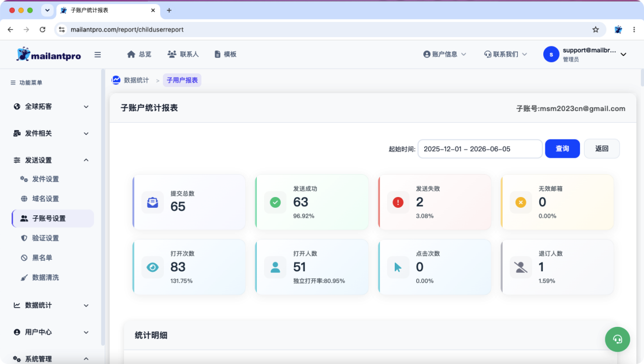Open a new browser tab

169,10
